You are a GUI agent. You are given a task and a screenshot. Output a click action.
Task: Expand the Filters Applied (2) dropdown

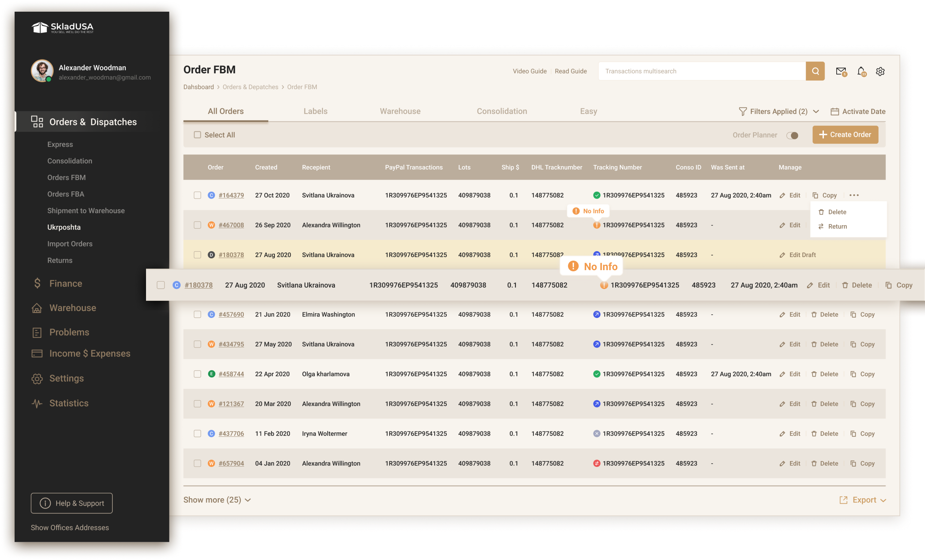pyautogui.click(x=779, y=111)
